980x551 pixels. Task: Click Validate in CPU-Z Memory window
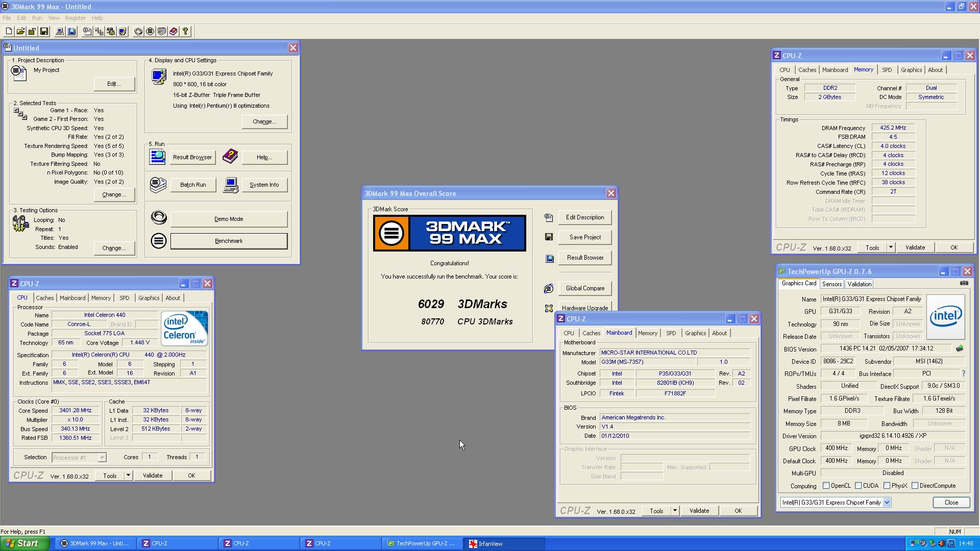pyautogui.click(x=915, y=247)
